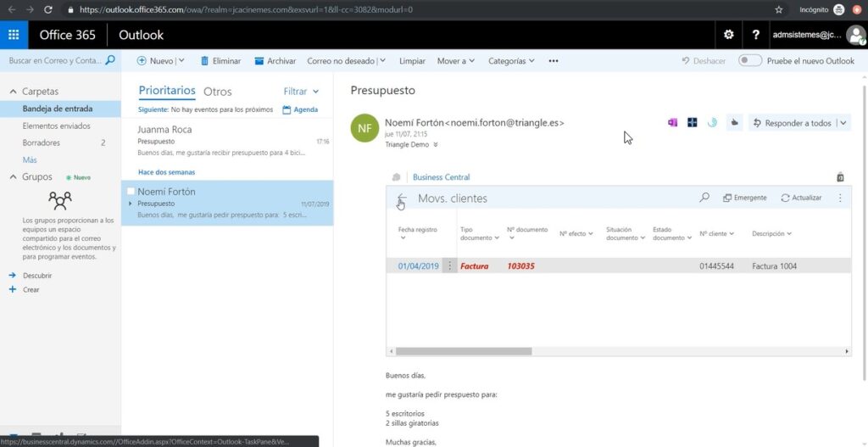Click the help question mark icon
The height and width of the screenshot is (447, 868).
[755, 35]
